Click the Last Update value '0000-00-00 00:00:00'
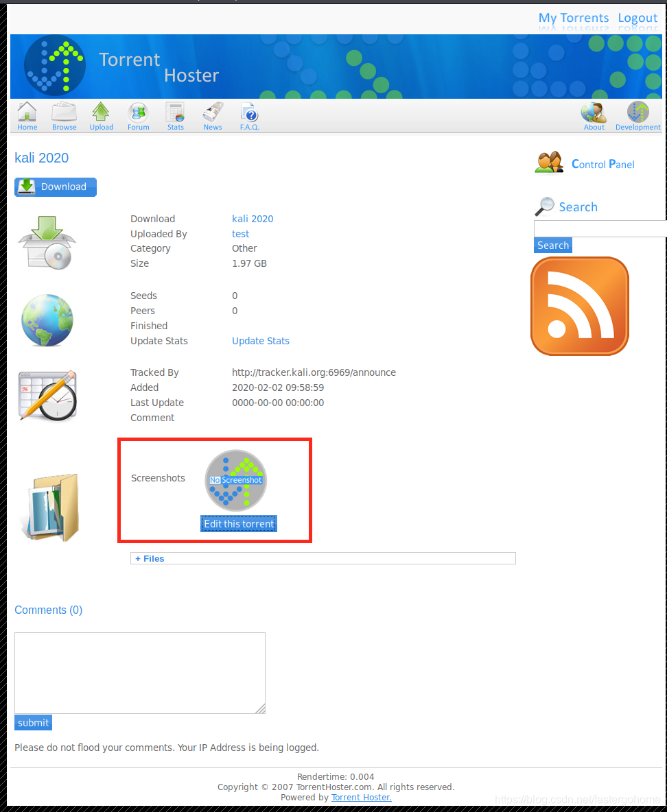 278,403
